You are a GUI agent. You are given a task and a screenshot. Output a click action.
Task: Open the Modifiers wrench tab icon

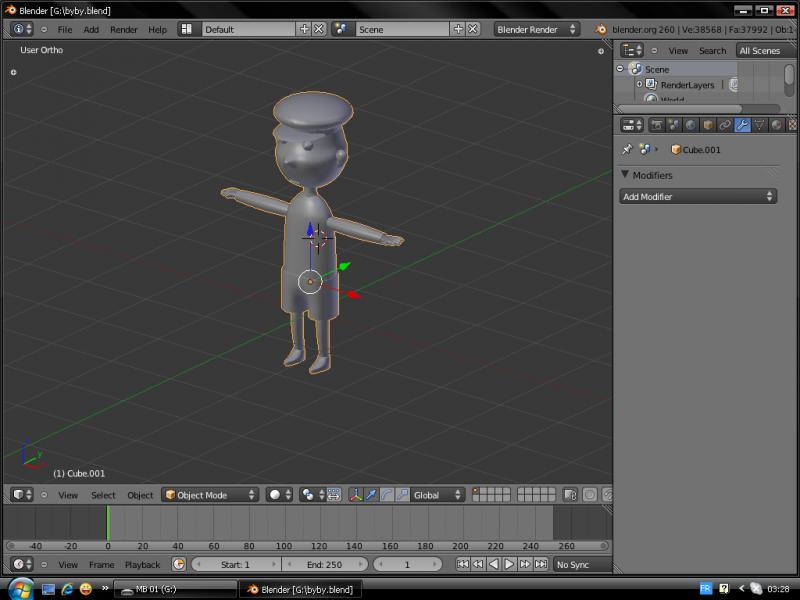pos(742,125)
